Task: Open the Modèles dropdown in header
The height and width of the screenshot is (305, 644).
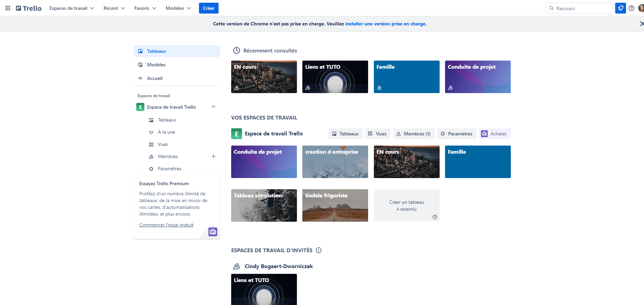Action: (x=178, y=8)
